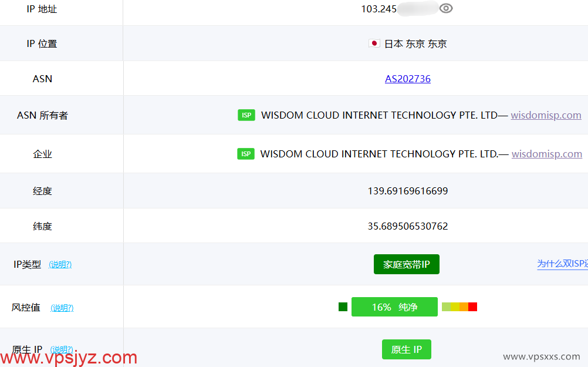Click the green ISP badge in 企业 row
This screenshot has height=367, width=588.
(x=246, y=154)
